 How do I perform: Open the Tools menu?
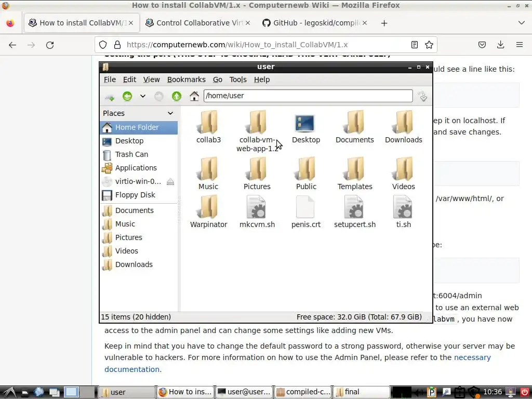coord(238,79)
